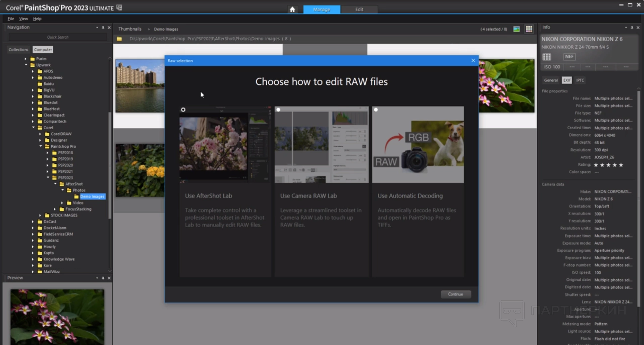Screen dimensions: 644x345
Task: Click the Continue button
Action: click(455, 294)
